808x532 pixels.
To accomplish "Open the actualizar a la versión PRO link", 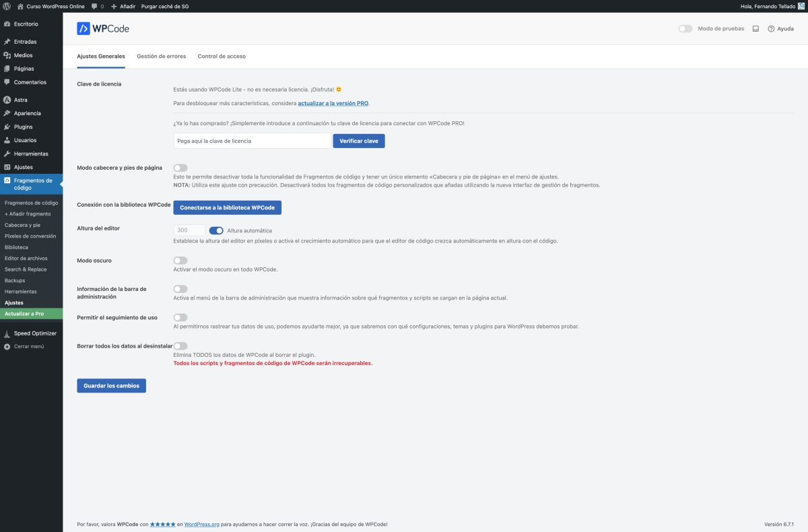I will tap(335, 104).
